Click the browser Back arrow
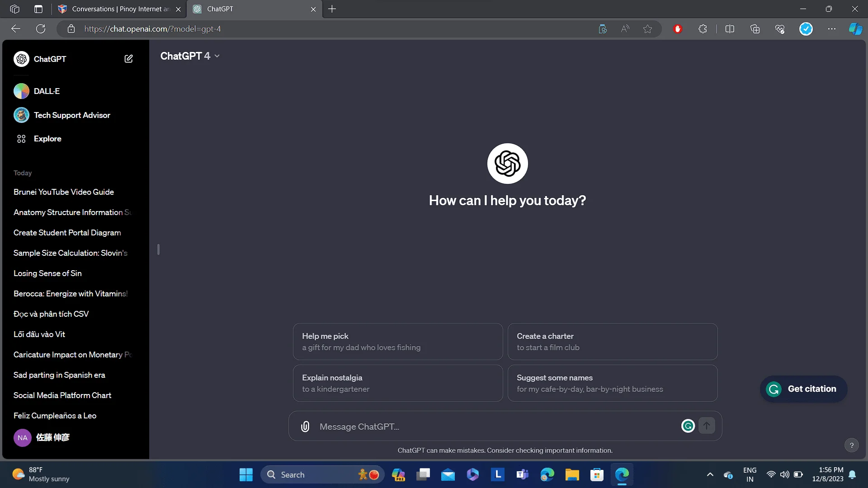This screenshot has width=868, height=488. (x=16, y=29)
